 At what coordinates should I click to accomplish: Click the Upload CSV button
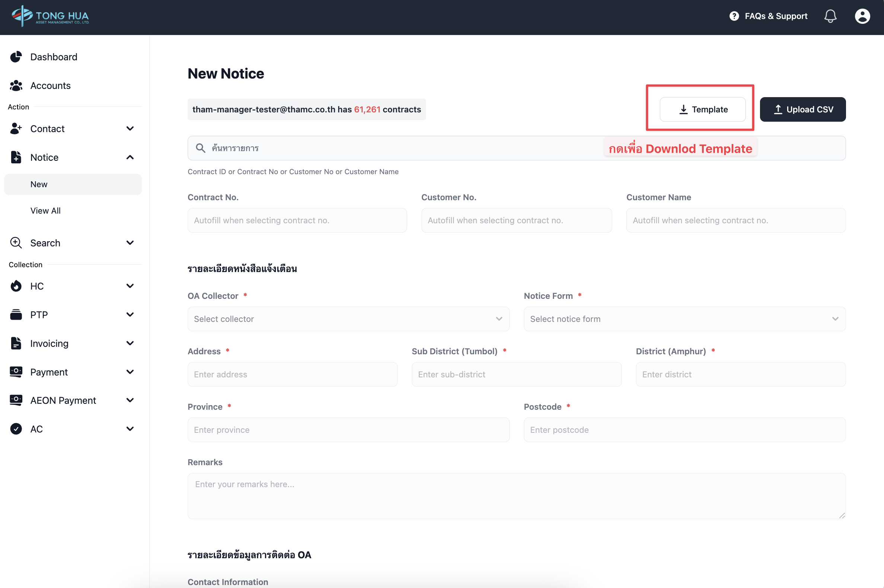[802, 109]
